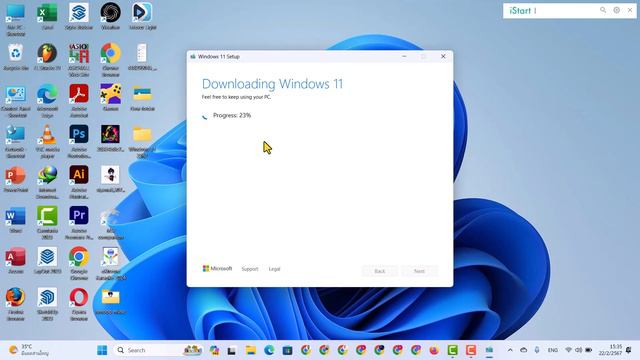Image resolution: width=640 pixels, height=360 pixels.
Task: Click the iStart magnifier search icon
Action: [603, 10]
